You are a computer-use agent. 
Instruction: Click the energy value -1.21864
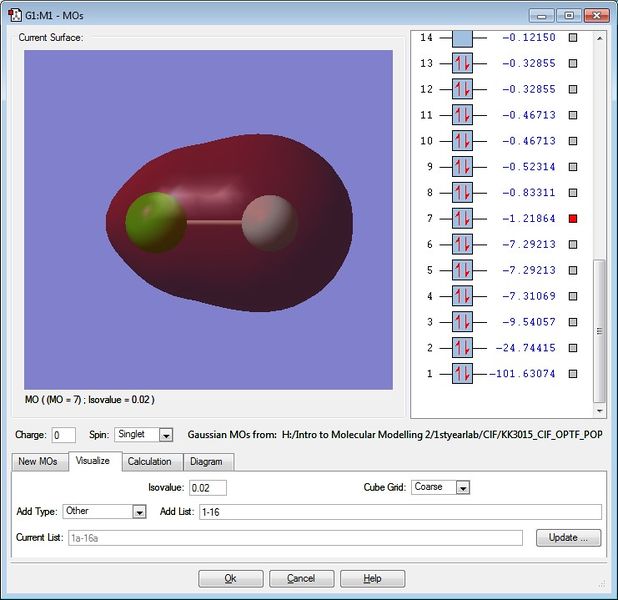[x=529, y=218]
